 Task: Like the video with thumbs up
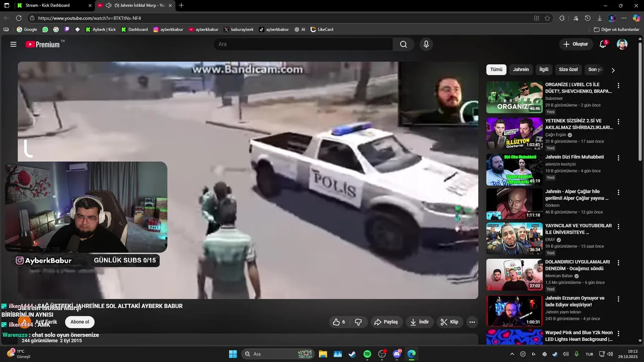click(340, 322)
